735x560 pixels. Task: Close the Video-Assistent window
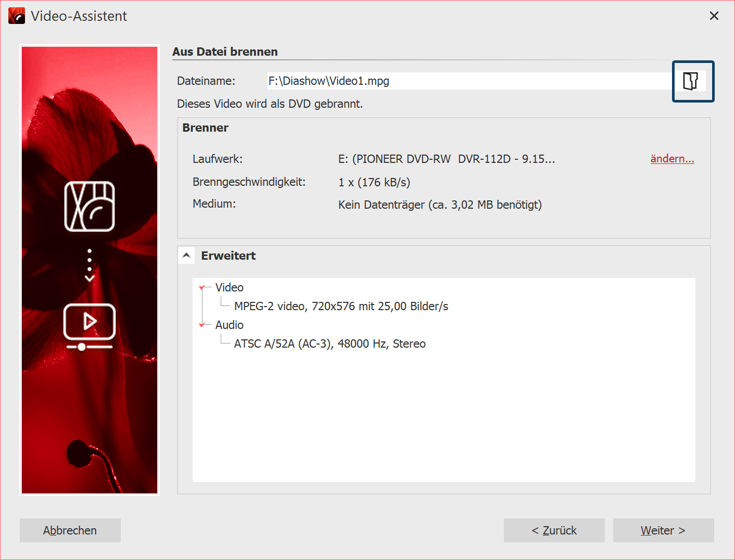(714, 16)
